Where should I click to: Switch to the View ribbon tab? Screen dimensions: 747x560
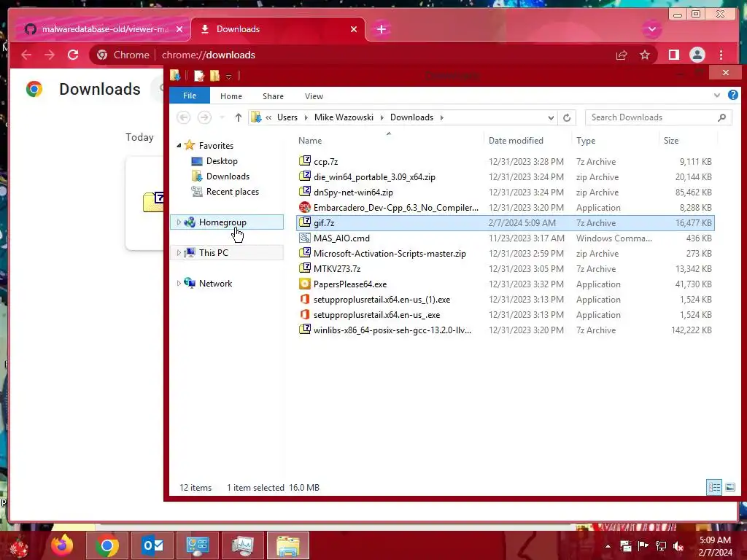[314, 96]
